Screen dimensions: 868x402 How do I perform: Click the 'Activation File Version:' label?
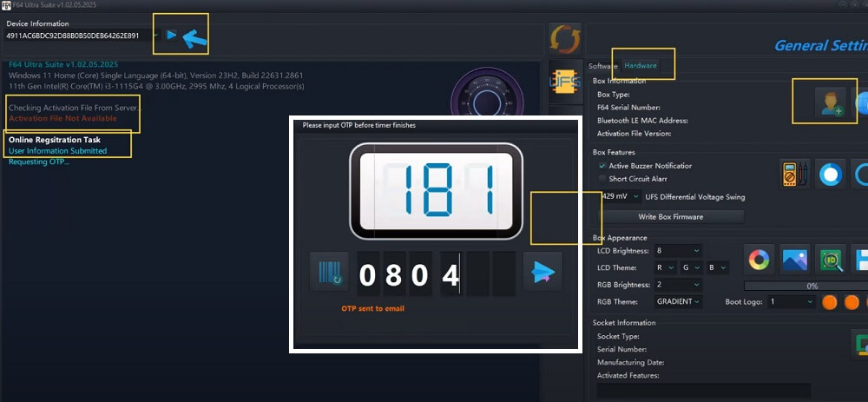click(x=634, y=134)
